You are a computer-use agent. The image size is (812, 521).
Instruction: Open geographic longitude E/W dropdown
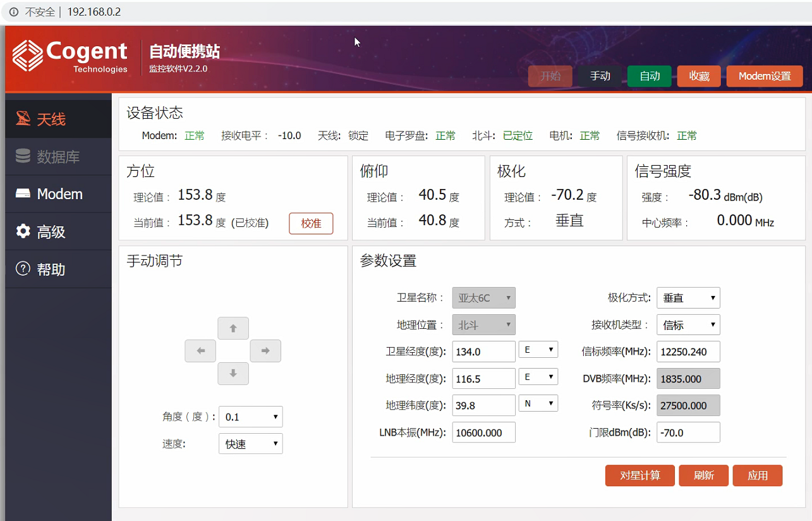tap(538, 377)
